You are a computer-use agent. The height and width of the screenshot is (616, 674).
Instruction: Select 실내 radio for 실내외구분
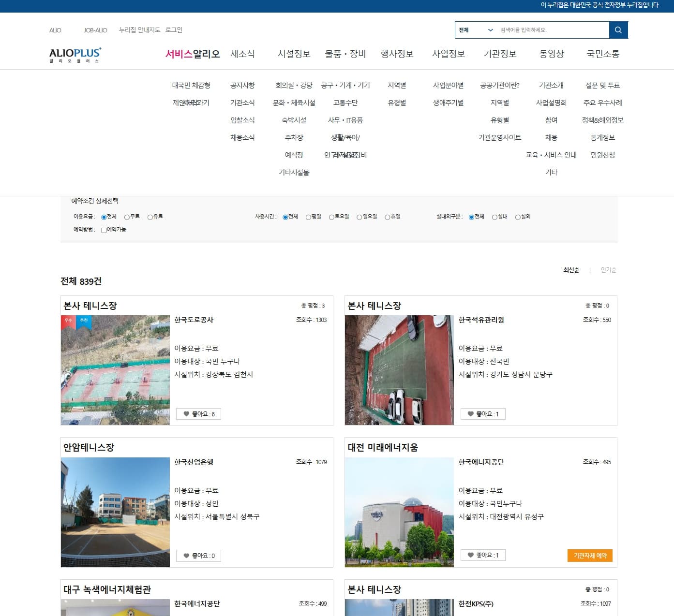point(494,217)
